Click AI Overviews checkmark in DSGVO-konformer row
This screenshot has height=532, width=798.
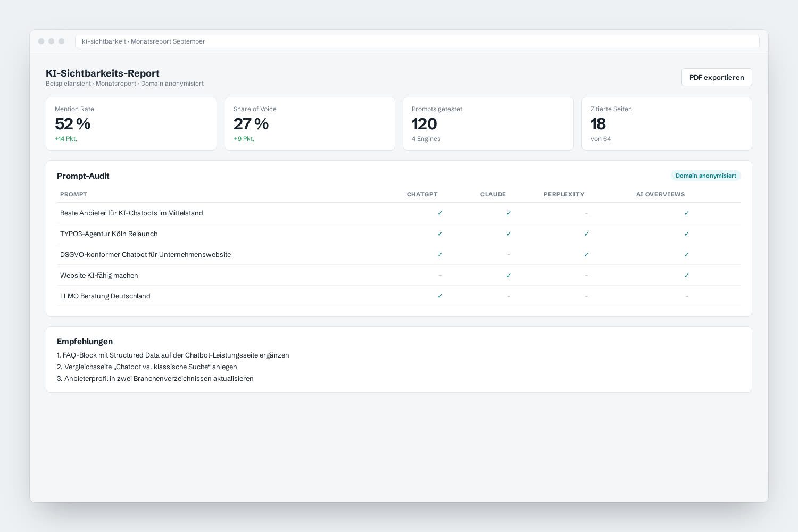687,254
